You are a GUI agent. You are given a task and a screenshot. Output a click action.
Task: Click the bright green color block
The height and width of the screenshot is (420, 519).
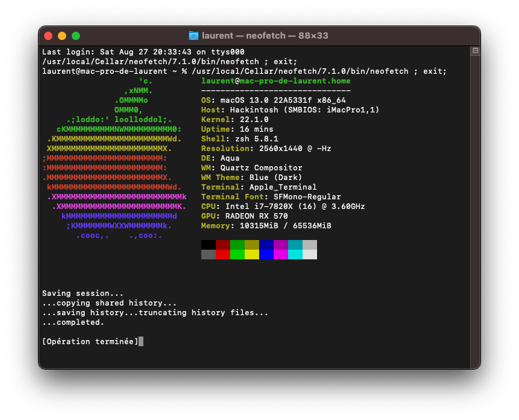pos(237,254)
